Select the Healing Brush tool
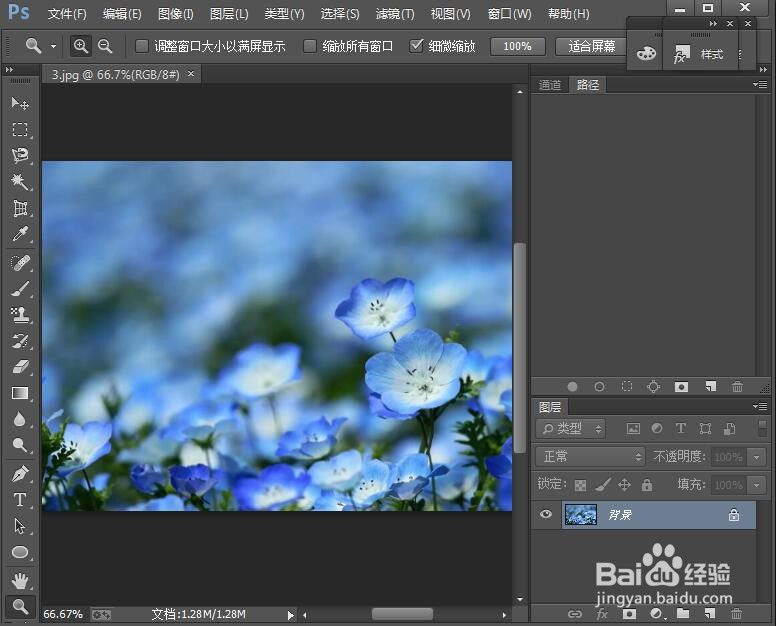Screen dimensions: 776x626 click(x=20, y=263)
